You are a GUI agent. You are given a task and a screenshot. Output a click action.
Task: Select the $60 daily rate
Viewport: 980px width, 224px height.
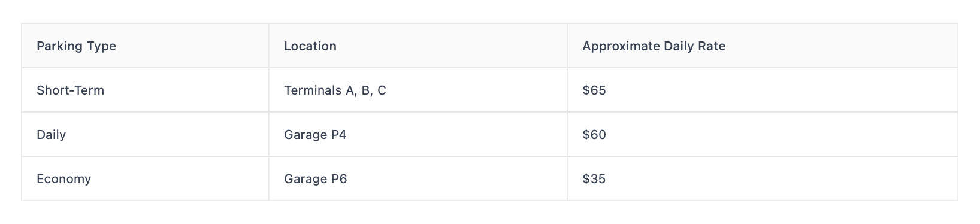[594, 135]
